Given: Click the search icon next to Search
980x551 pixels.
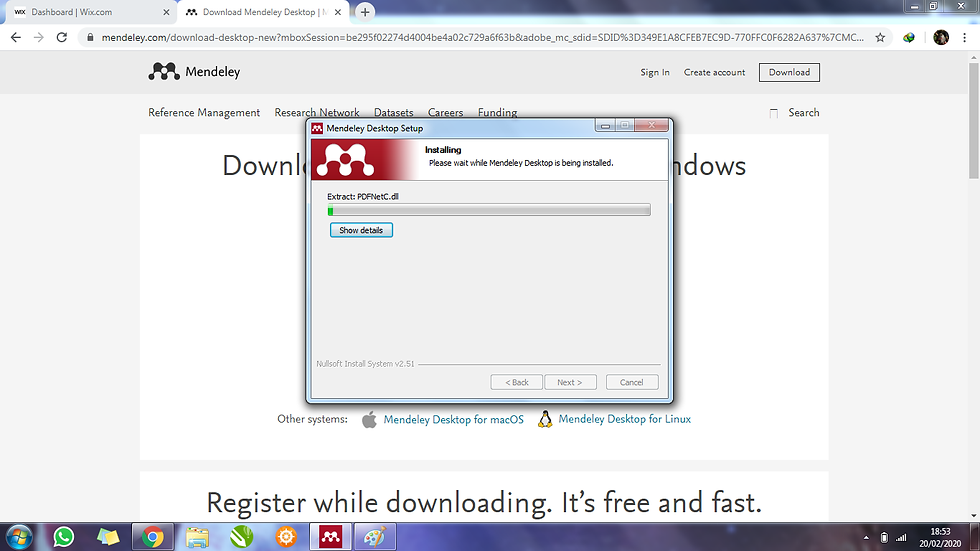Looking at the screenshot, I should (x=774, y=113).
